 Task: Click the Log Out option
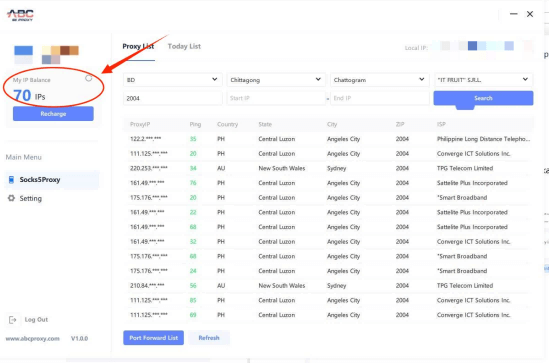click(x=36, y=320)
